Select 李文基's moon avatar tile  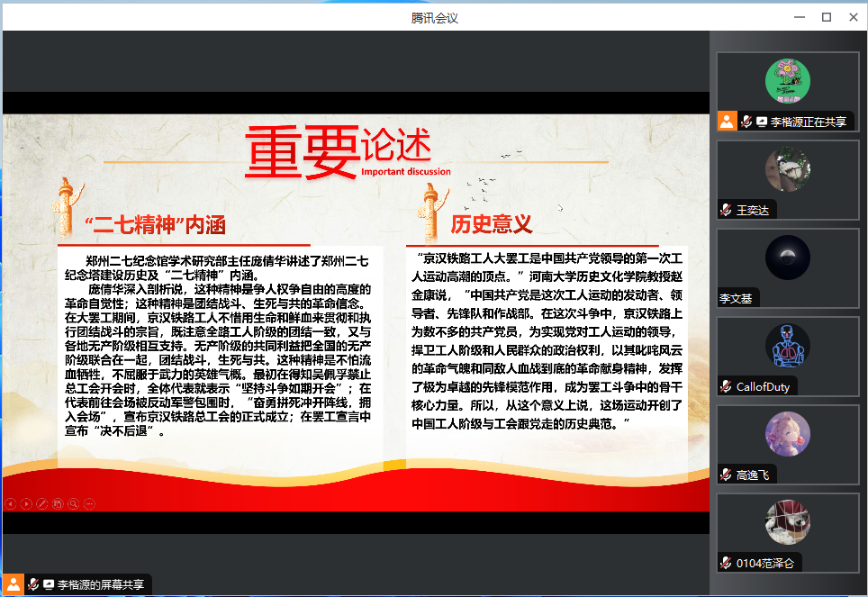coord(787,258)
